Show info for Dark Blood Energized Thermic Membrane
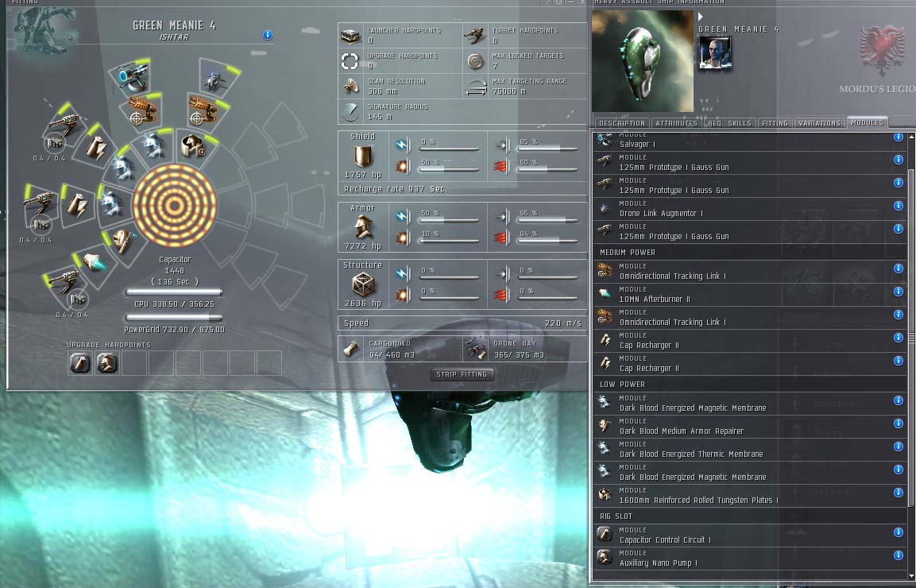The width and height of the screenshot is (916, 588). tap(899, 447)
